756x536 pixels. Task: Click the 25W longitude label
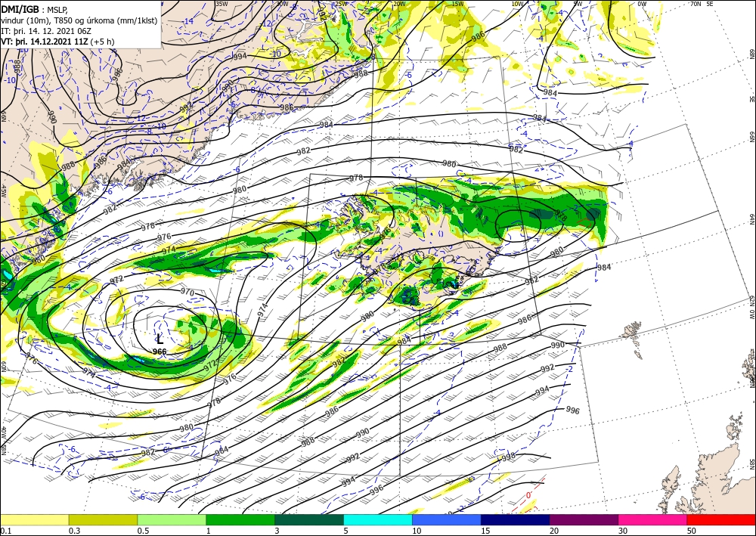(341, 4)
